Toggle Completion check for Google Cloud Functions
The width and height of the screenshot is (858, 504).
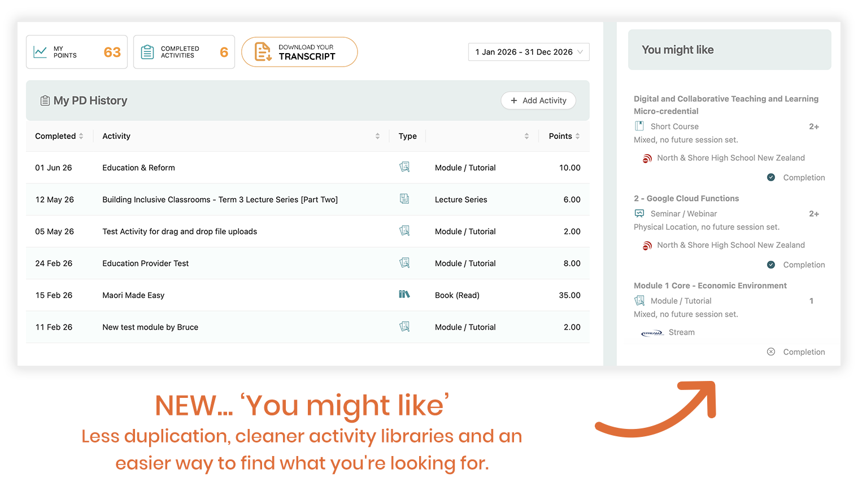[771, 265]
